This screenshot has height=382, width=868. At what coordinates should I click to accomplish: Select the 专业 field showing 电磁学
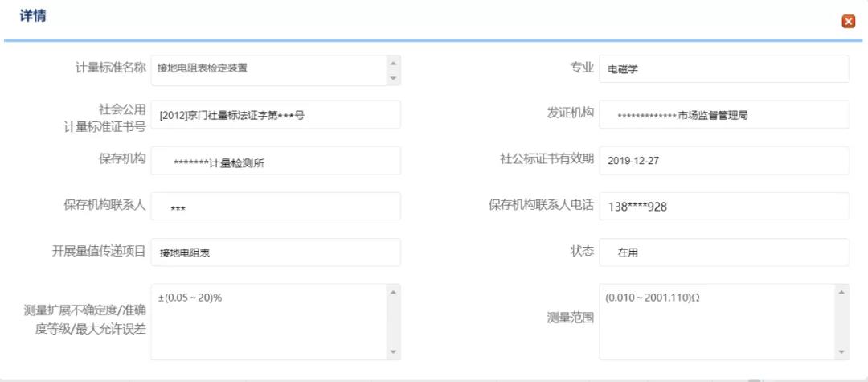(723, 68)
